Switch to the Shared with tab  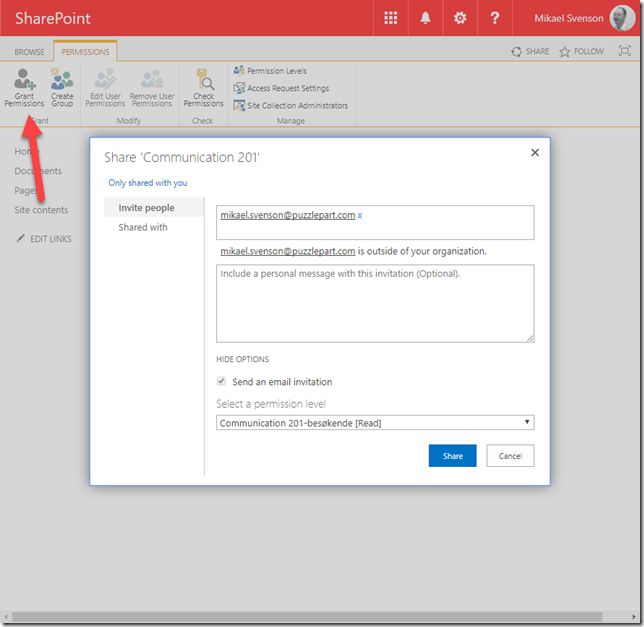(x=143, y=227)
